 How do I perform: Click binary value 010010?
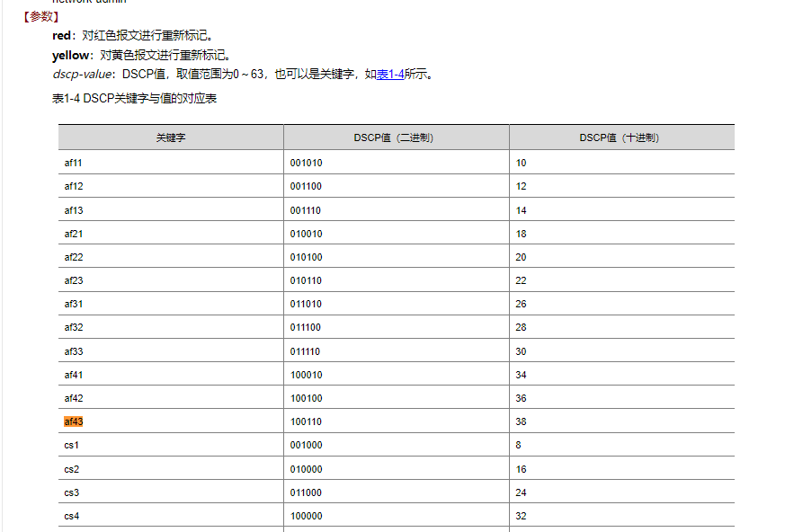pyautogui.click(x=306, y=234)
